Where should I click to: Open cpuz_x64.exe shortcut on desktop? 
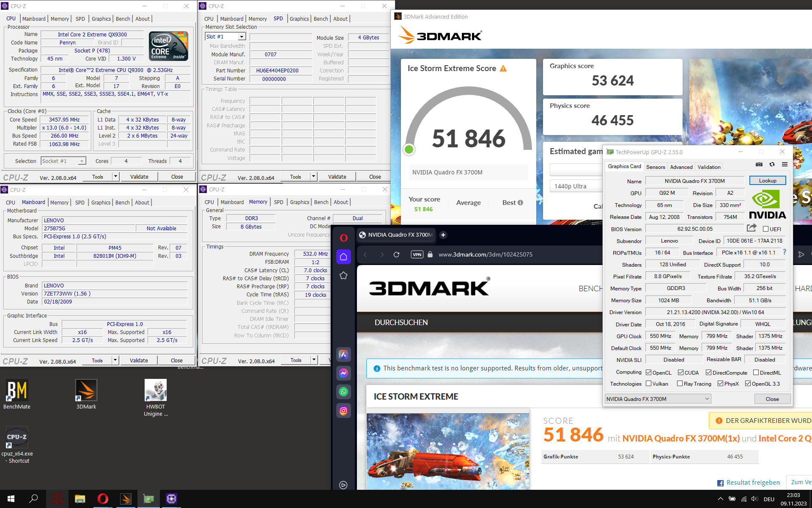click(x=17, y=445)
